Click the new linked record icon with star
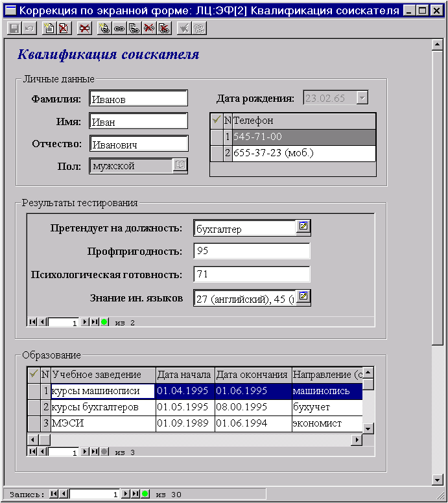Viewport: 448px width, 503px height. [x=104, y=29]
